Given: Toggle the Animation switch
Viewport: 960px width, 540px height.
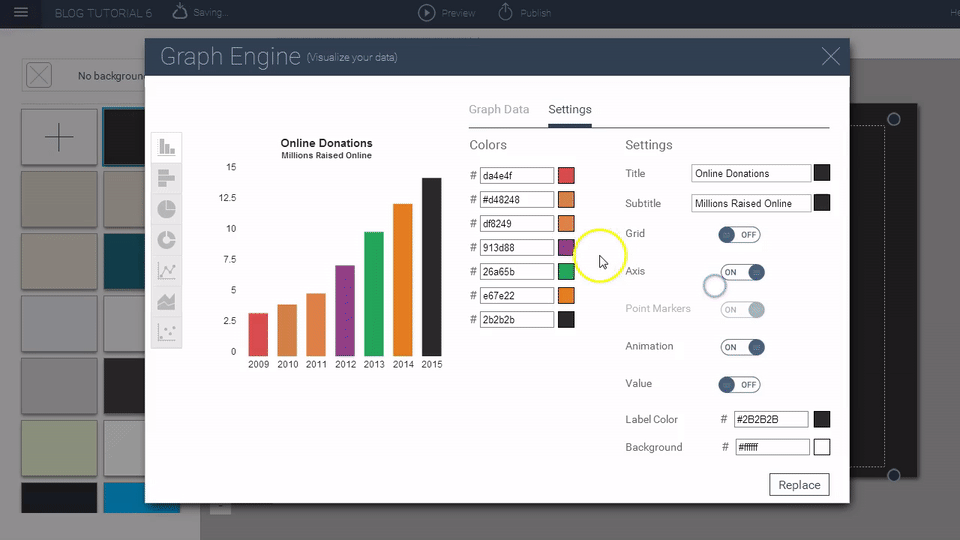Looking at the screenshot, I should point(742,347).
